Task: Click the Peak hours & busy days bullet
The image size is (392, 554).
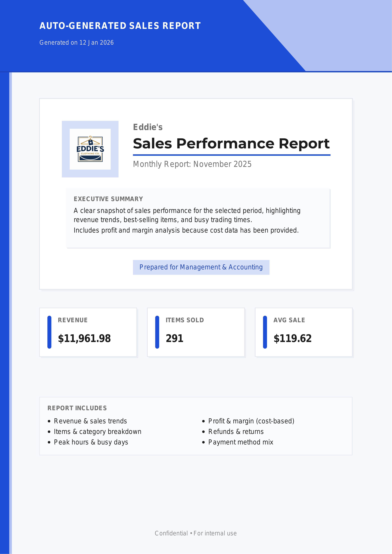Action: [91, 442]
